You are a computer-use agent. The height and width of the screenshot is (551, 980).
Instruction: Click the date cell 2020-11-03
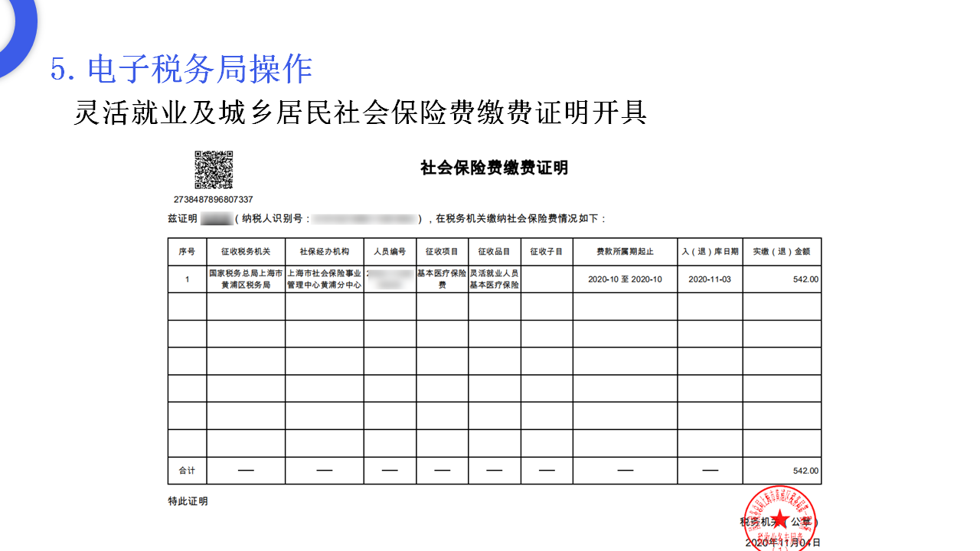tap(710, 279)
